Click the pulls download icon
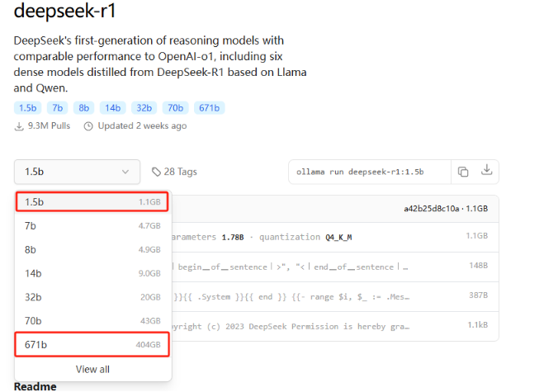The width and height of the screenshot is (558, 392). pos(19,126)
